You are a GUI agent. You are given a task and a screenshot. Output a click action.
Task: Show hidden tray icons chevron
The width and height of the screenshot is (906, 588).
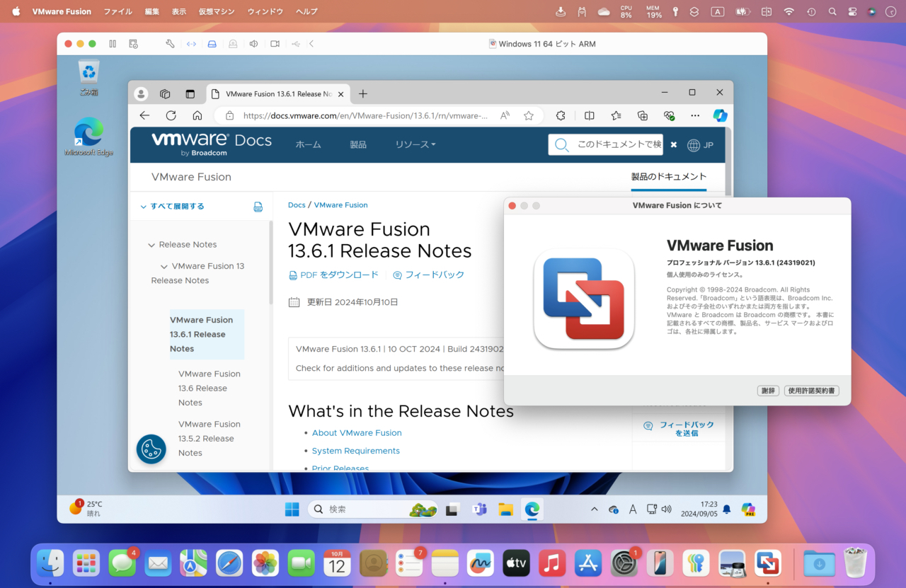pyautogui.click(x=594, y=509)
